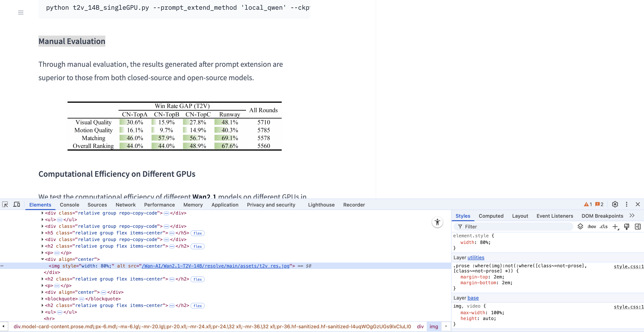Viewport: 644px width, 332px height.
Task: Click the CSS layers view icon
Action: [x=580, y=227]
